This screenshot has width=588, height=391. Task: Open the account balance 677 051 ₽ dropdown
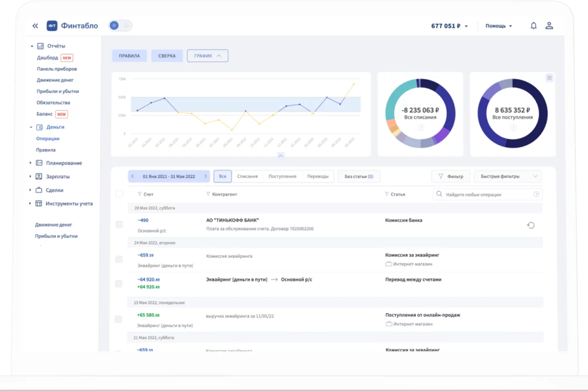point(449,26)
